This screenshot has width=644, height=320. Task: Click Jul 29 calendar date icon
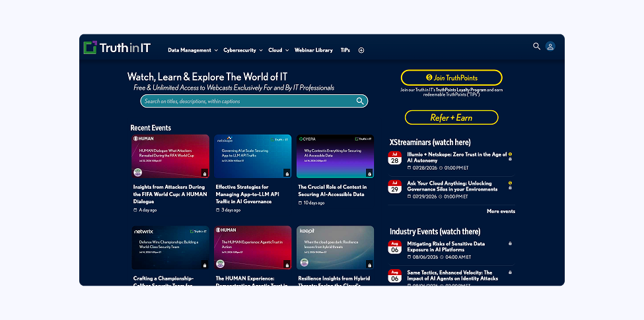pyautogui.click(x=395, y=187)
